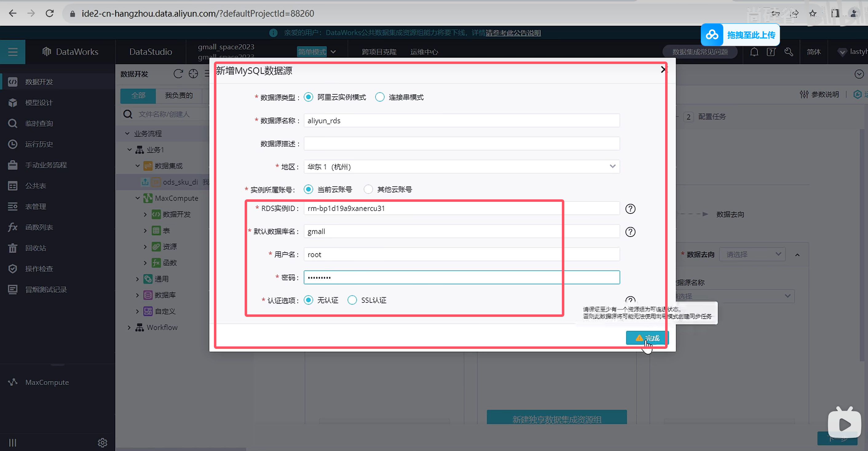Open the notification bell icon
The width and height of the screenshot is (868, 451).
point(754,52)
